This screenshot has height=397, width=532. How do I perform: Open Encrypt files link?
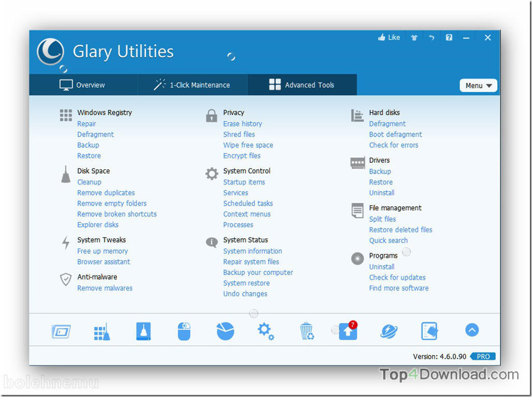coord(242,156)
